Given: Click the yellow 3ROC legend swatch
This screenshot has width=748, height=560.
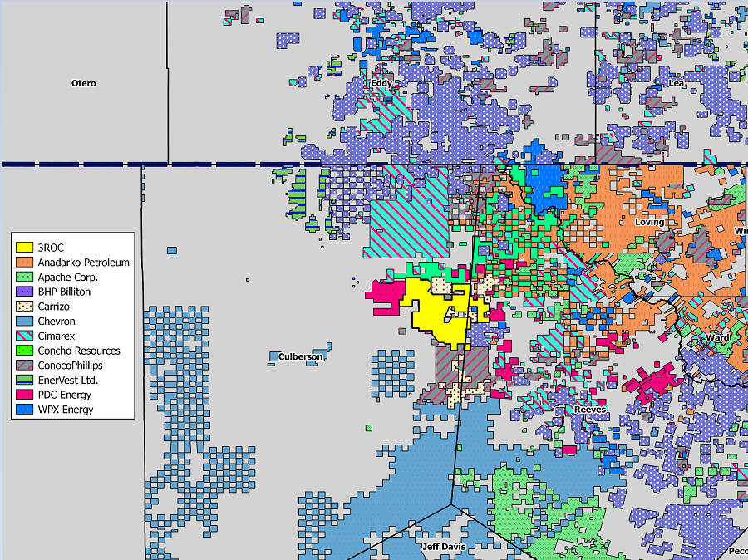Looking at the screenshot, I should 24,247.
